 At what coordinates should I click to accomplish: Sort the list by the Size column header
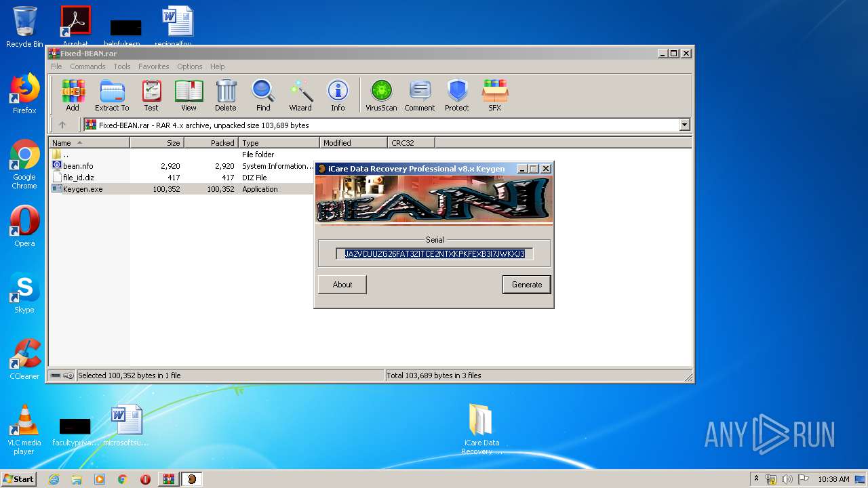[x=157, y=143]
